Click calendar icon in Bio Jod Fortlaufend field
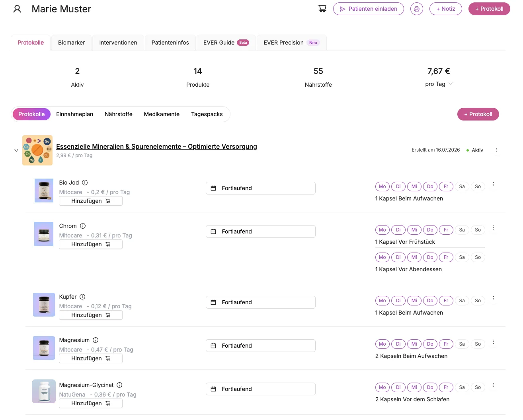 pos(213,188)
